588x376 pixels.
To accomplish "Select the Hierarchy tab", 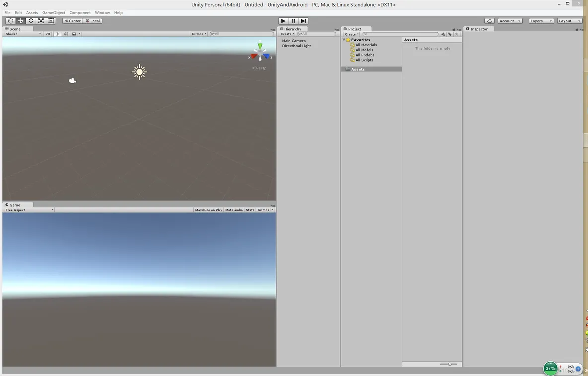I will [293, 29].
